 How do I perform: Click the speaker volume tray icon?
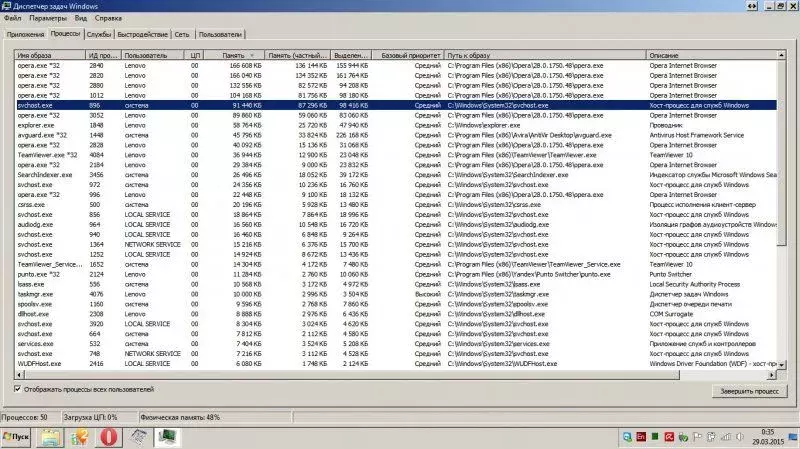click(740, 437)
